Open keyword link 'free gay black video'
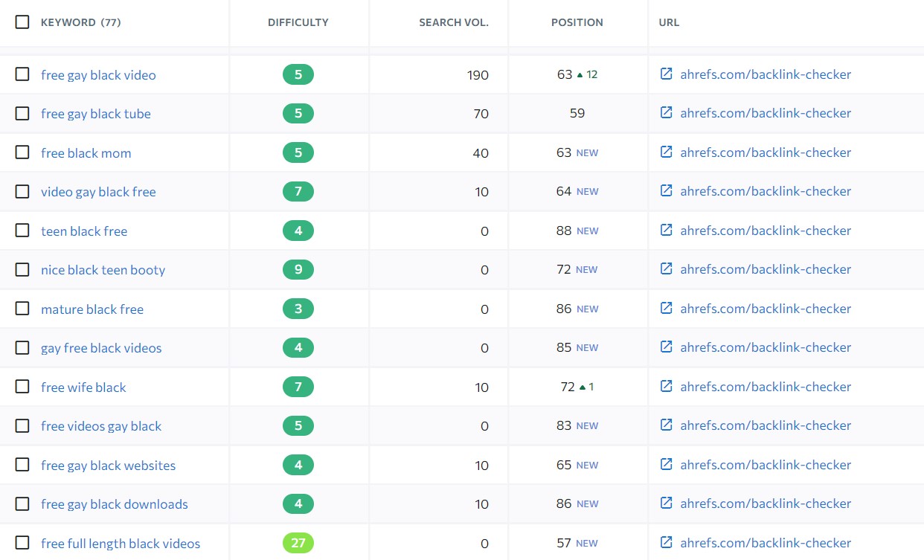924x560 pixels. pos(98,75)
